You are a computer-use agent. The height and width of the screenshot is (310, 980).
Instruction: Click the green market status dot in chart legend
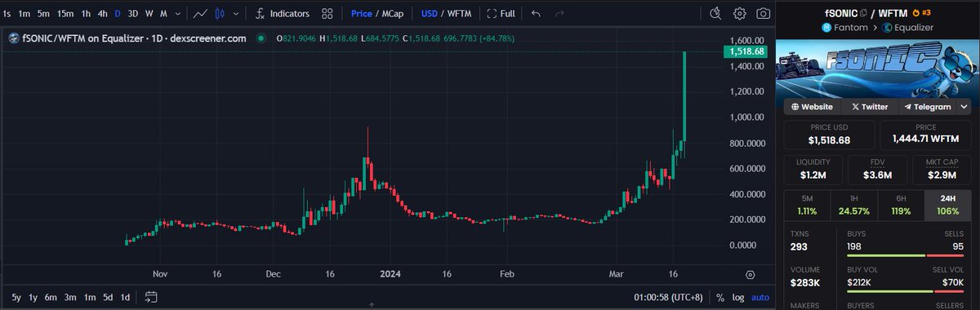pyautogui.click(x=261, y=38)
